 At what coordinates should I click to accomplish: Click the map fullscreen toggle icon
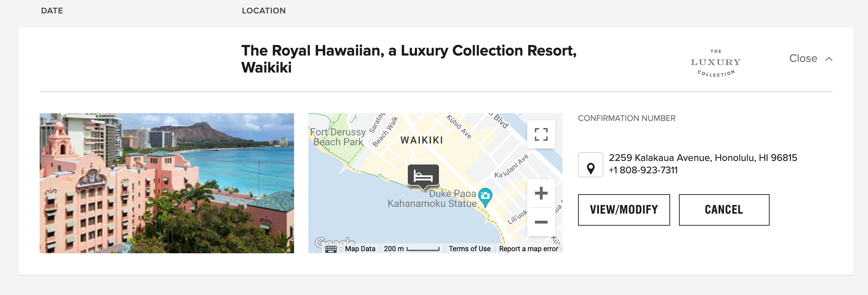541,134
